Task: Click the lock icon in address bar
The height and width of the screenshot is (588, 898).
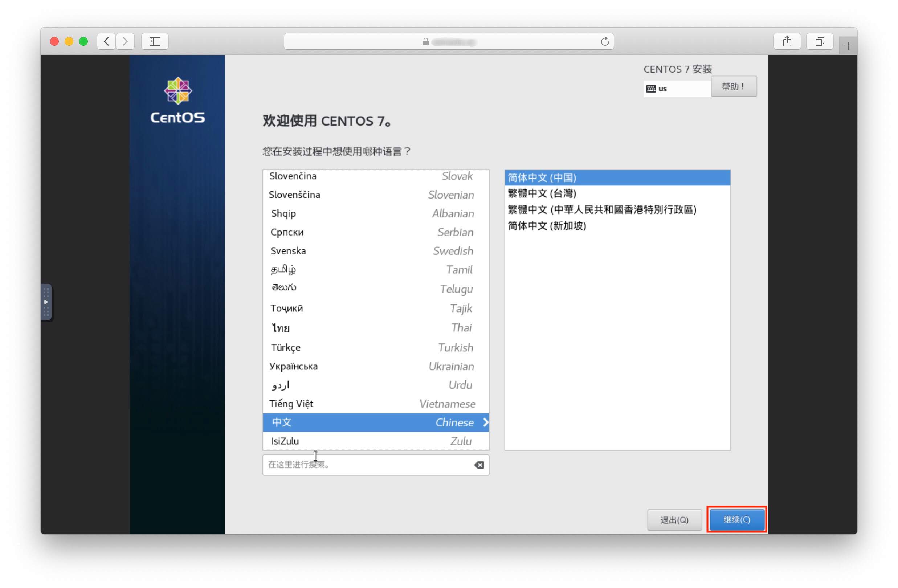Action: (x=426, y=41)
